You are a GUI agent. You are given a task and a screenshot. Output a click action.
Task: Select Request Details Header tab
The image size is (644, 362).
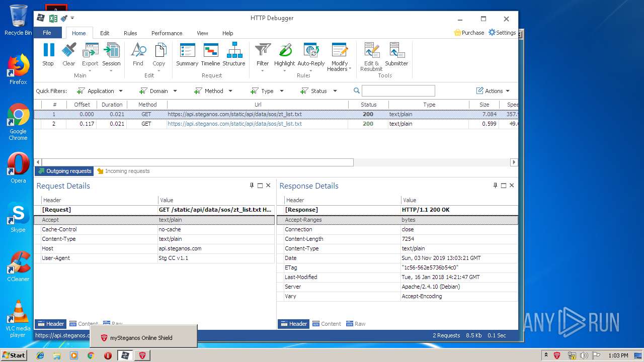pyautogui.click(x=50, y=324)
